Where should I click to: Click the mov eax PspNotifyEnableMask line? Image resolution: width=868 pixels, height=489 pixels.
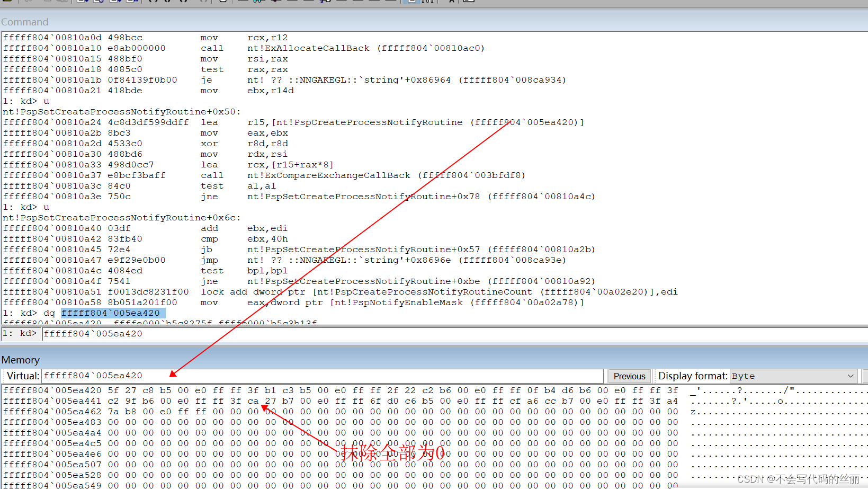(293, 303)
